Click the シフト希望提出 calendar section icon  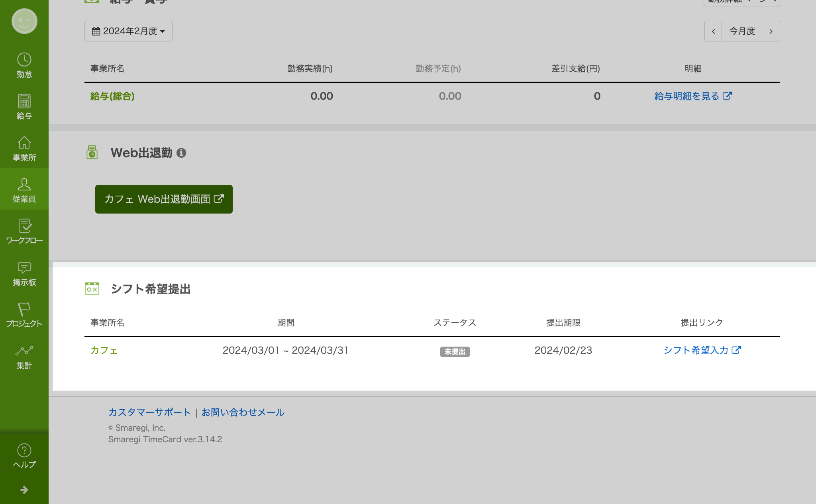pyautogui.click(x=92, y=288)
